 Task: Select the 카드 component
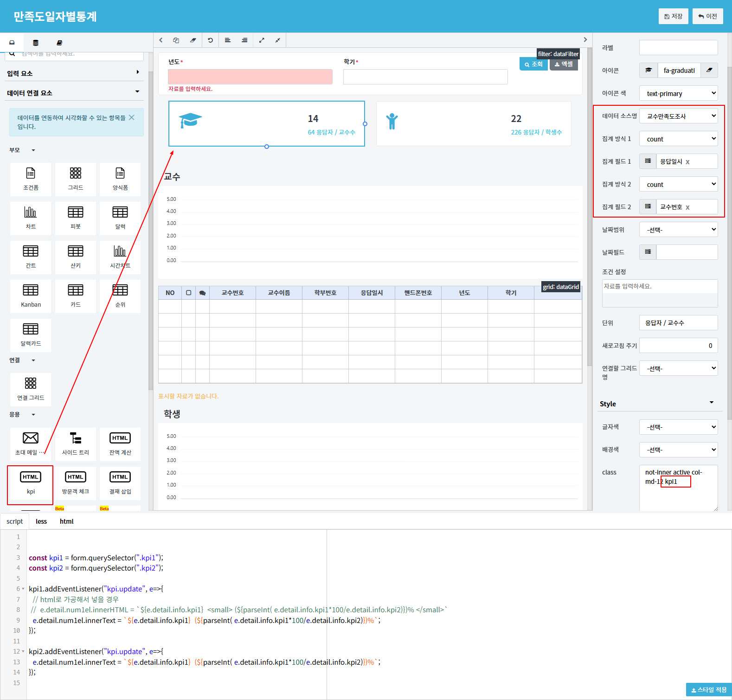tap(76, 296)
